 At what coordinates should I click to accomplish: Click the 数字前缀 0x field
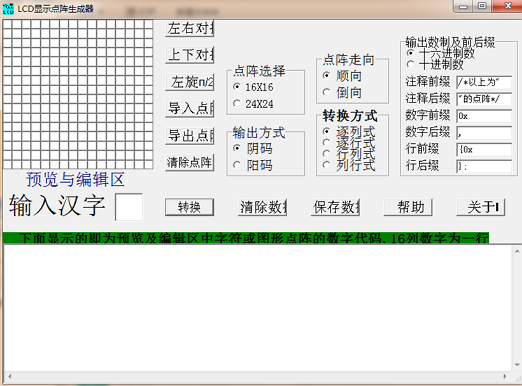[x=484, y=116]
